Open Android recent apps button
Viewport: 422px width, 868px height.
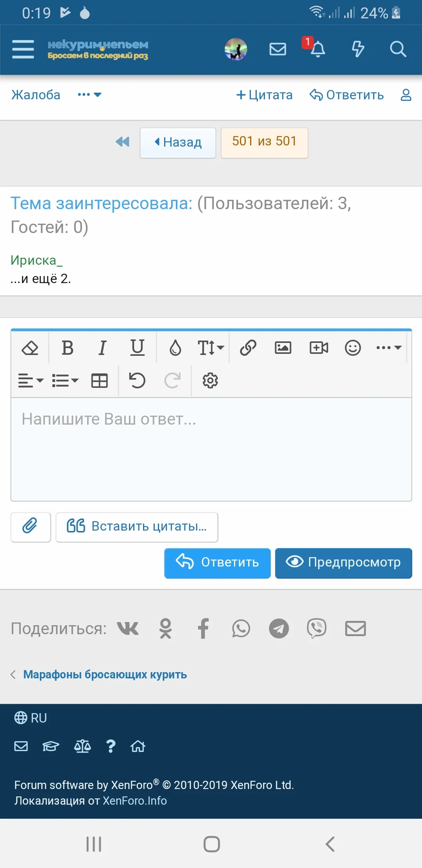(94, 844)
